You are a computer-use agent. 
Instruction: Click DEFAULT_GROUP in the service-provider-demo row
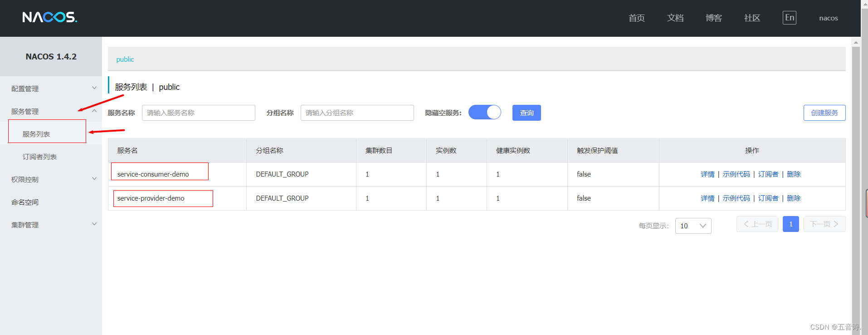[282, 198]
